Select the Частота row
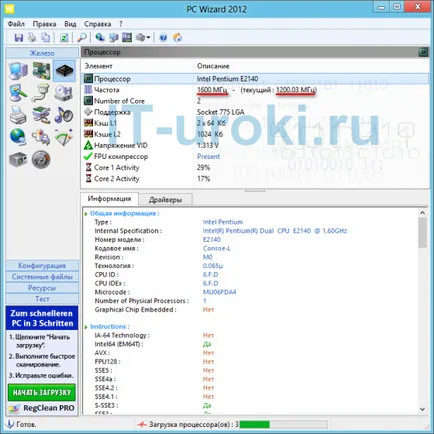The image size is (434, 434). click(255, 90)
